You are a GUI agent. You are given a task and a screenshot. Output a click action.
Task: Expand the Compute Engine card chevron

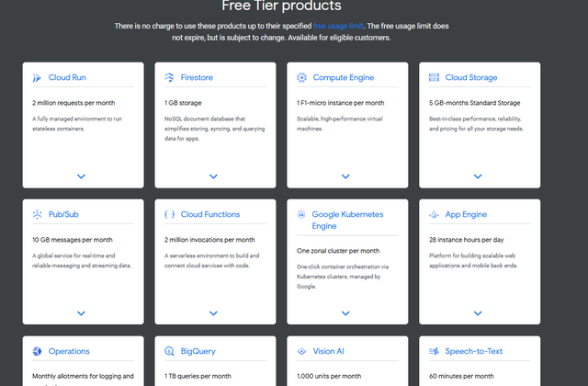(x=345, y=176)
